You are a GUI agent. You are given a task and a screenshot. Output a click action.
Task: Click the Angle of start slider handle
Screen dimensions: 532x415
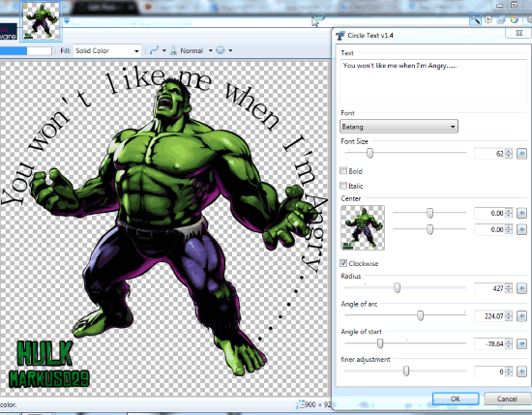(380, 343)
